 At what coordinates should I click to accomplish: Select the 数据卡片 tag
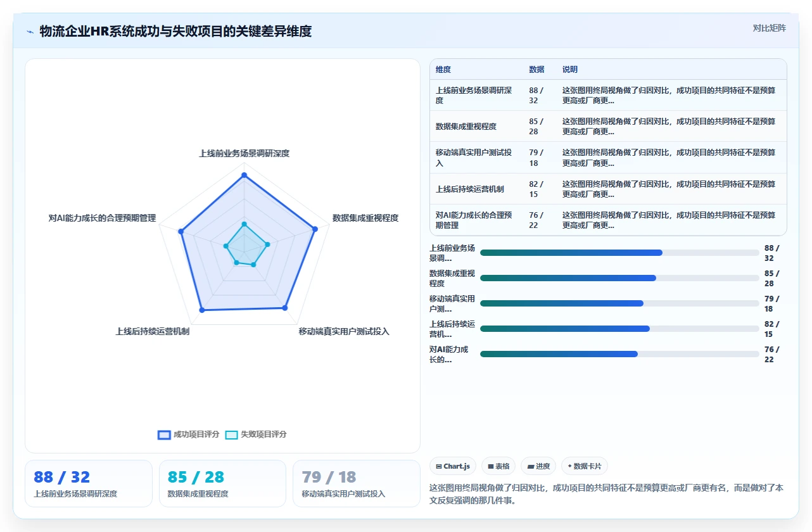pyautogui.click(x=584, y=466)
